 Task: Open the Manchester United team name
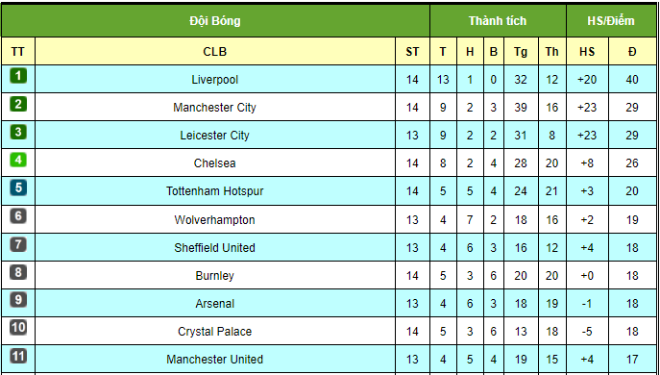pyautogui.click(x=215, y=359)
